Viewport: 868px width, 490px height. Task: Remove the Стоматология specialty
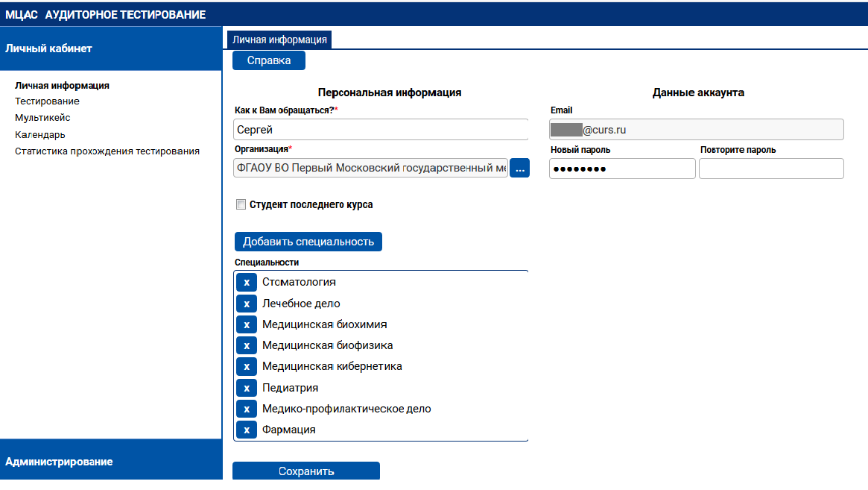coord(247,283)
